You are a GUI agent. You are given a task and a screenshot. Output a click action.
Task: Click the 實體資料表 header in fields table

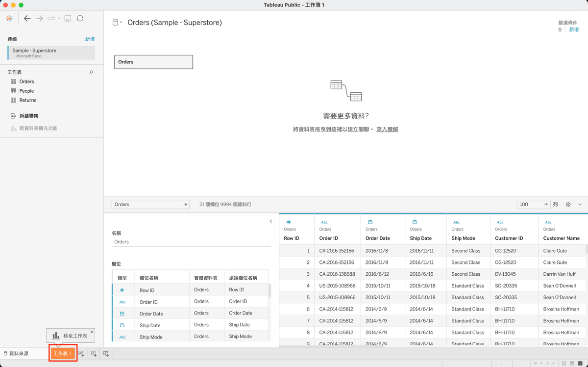(x=206, y=278)
